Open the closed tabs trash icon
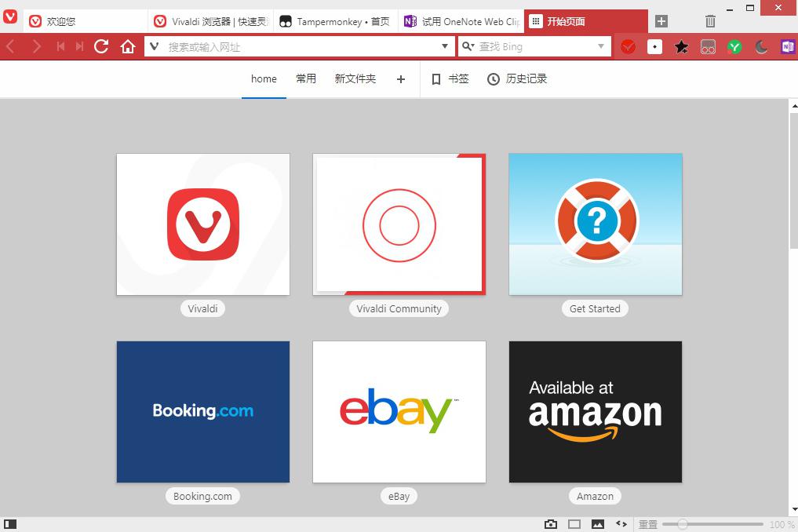 coord(710,21)
